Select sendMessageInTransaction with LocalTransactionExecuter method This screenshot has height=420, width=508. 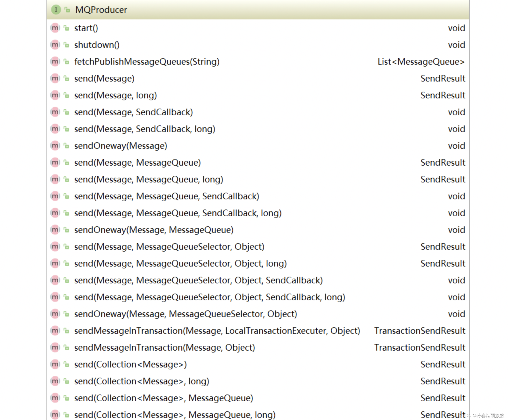(217, 331)
